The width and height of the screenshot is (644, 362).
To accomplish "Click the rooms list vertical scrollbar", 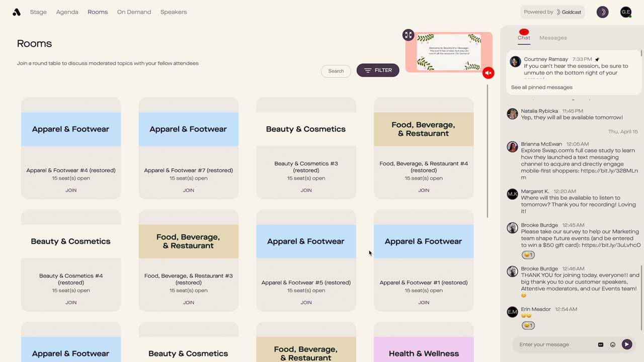I will [x=487, y=151].
